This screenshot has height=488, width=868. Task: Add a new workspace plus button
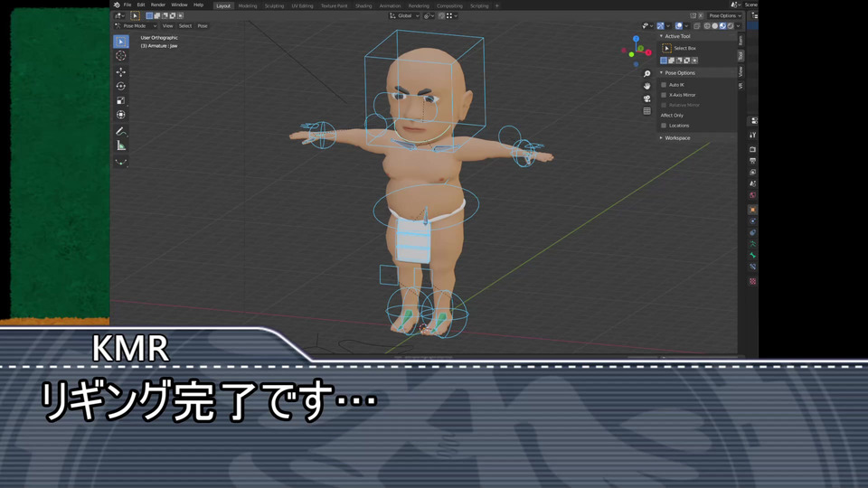pos(496,5)
